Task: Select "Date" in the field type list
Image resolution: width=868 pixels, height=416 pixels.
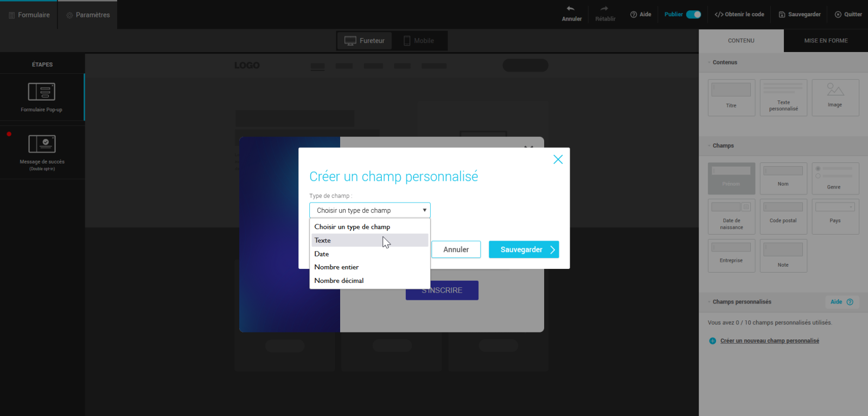Action: 370,254
